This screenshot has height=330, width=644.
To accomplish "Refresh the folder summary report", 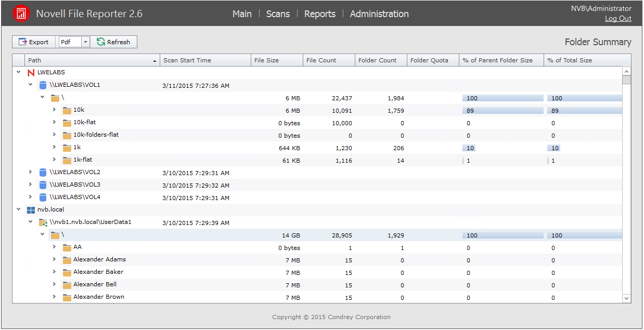I will click(x=113, y=42).
